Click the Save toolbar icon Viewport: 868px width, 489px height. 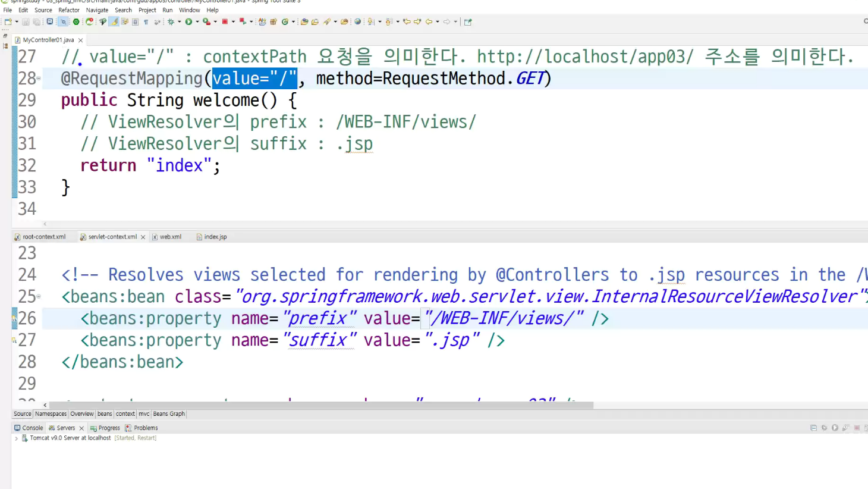tap(26, 22)
